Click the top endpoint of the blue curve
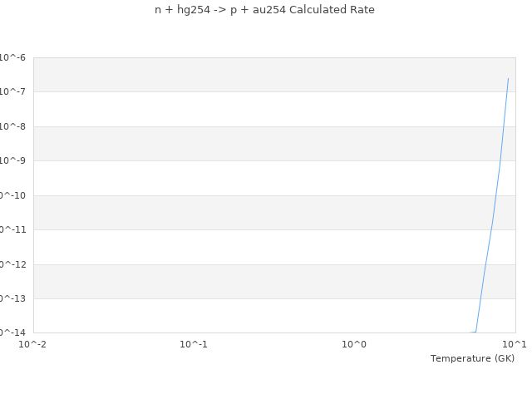 point(508,79)
